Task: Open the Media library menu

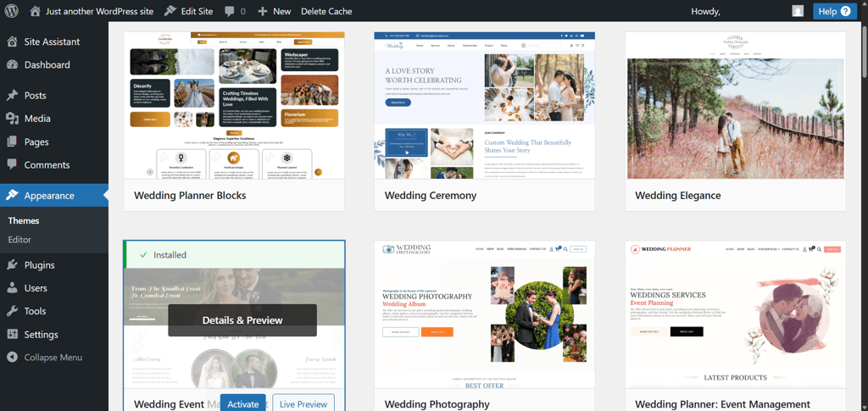Action: point(37,119)
